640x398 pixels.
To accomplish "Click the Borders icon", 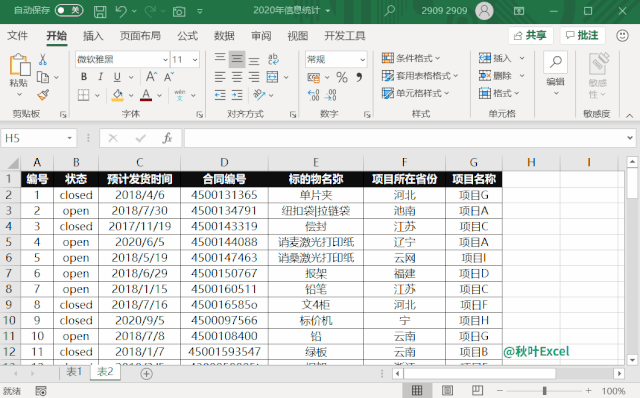I will point(84,95).
